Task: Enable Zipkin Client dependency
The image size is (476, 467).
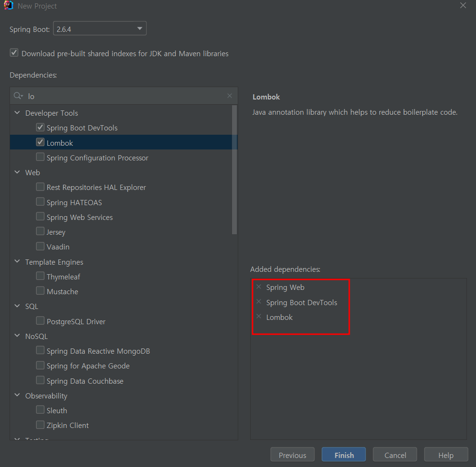Action: point(40,425)
